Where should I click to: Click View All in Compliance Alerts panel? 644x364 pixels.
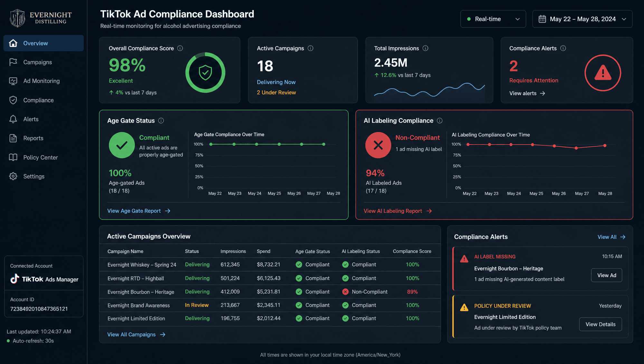pos(611,237)
